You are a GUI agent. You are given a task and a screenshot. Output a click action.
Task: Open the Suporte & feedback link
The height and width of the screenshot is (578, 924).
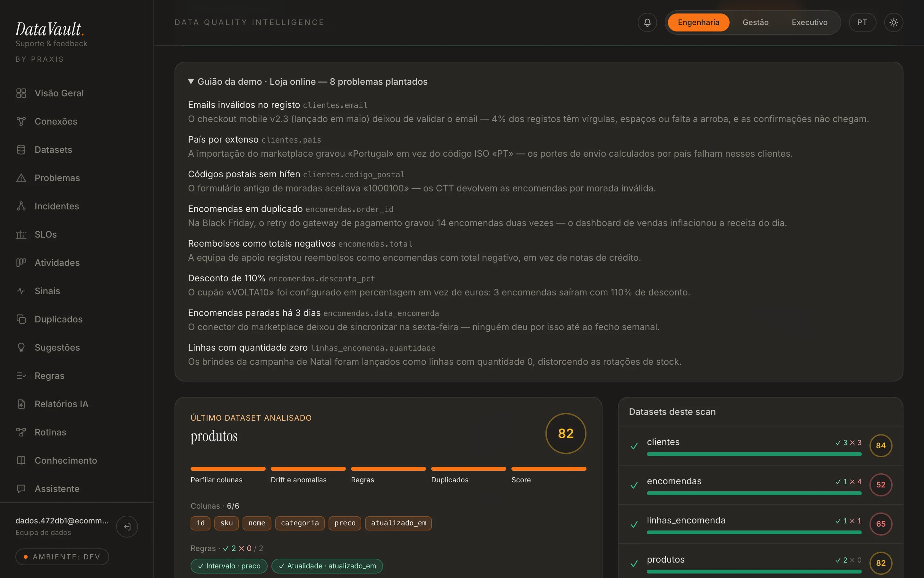pyautogui.click(x=51, y=44)
